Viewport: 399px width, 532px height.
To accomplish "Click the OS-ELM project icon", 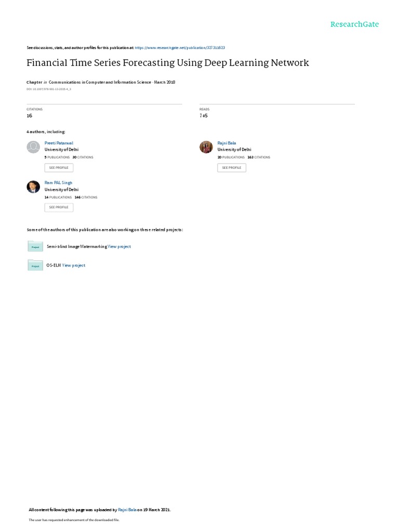I will point(35,265).
